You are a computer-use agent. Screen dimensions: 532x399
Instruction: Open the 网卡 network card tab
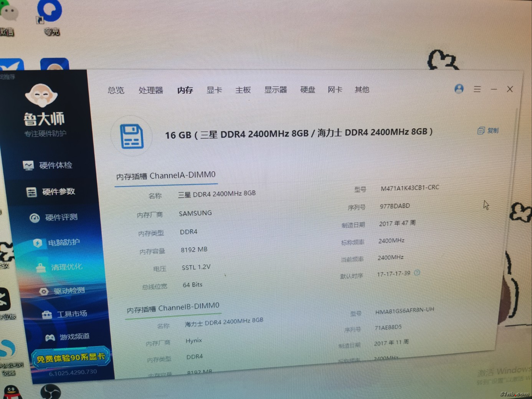point(335,89)
